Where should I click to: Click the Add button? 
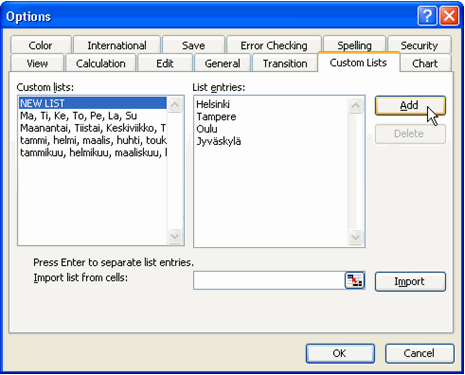(410, 105)
